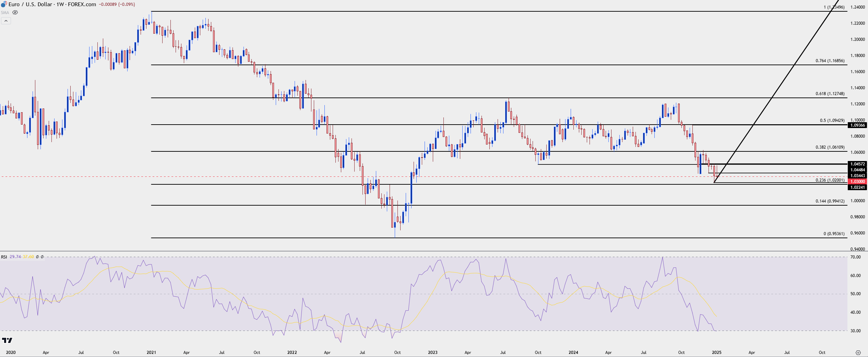This screenshot has width=868, height=357.
Task: Select the 1.03443 price axis label
Action: tap(857, 176)
